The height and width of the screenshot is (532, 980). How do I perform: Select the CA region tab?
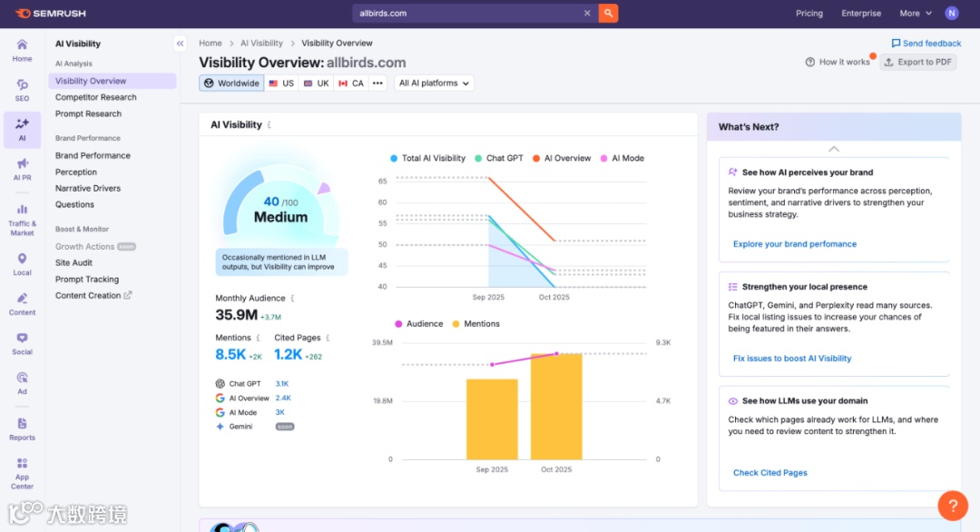pos(351,84)
